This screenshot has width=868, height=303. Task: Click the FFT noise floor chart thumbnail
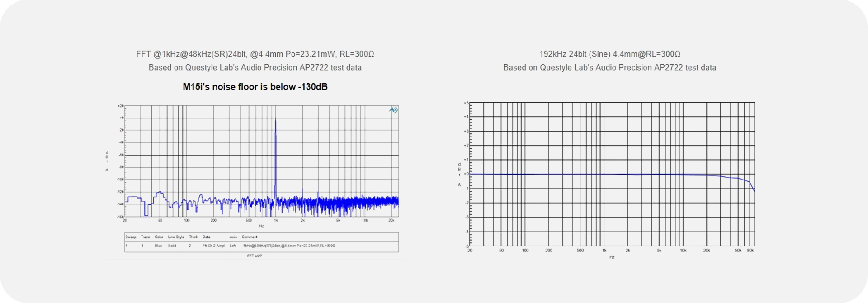pyautogui.click(x=253, y=181)
